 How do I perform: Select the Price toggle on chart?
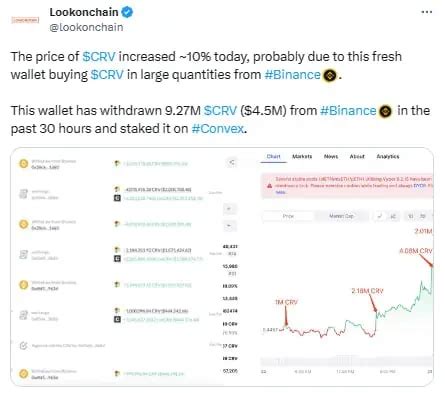point(288,216)
